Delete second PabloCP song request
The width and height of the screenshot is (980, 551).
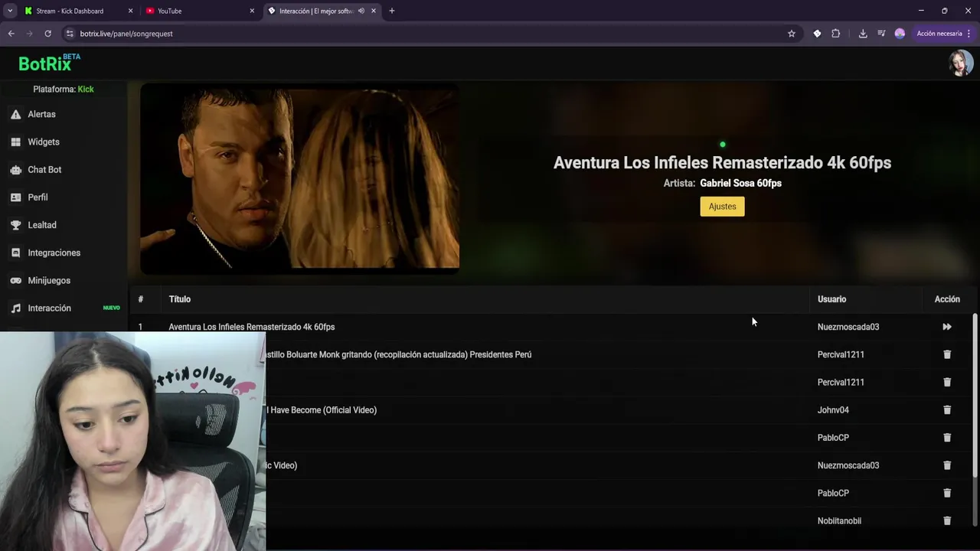click(947, 493)
